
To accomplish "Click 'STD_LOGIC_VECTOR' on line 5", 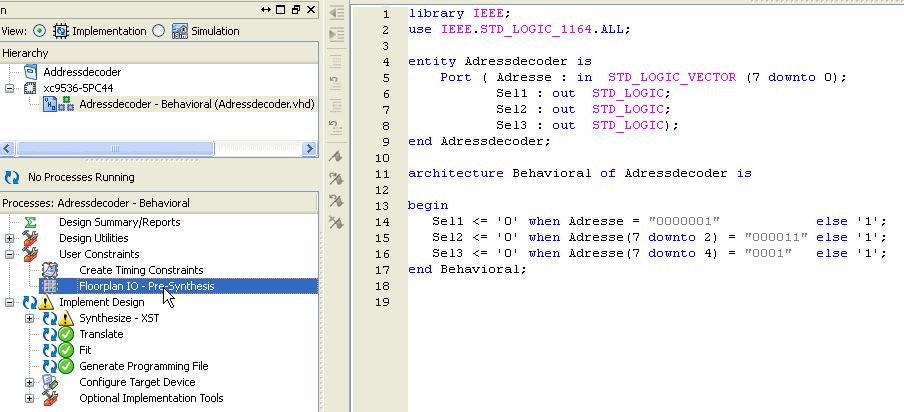I will tap(672, 77).
